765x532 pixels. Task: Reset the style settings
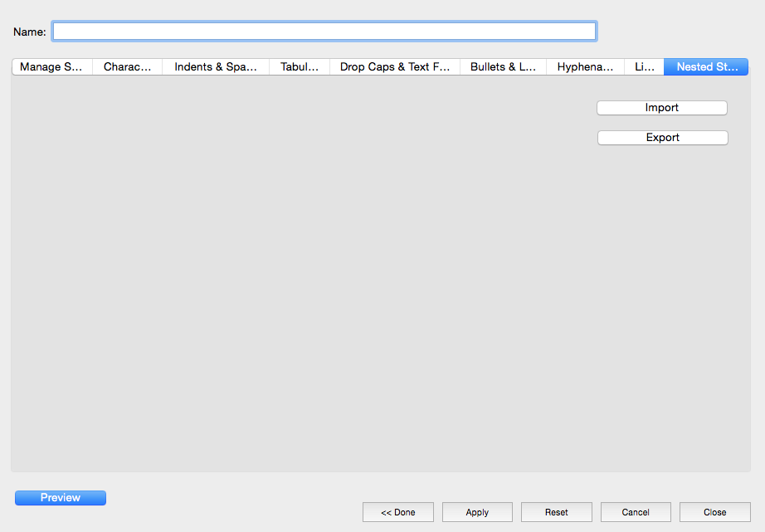[557, 512]
